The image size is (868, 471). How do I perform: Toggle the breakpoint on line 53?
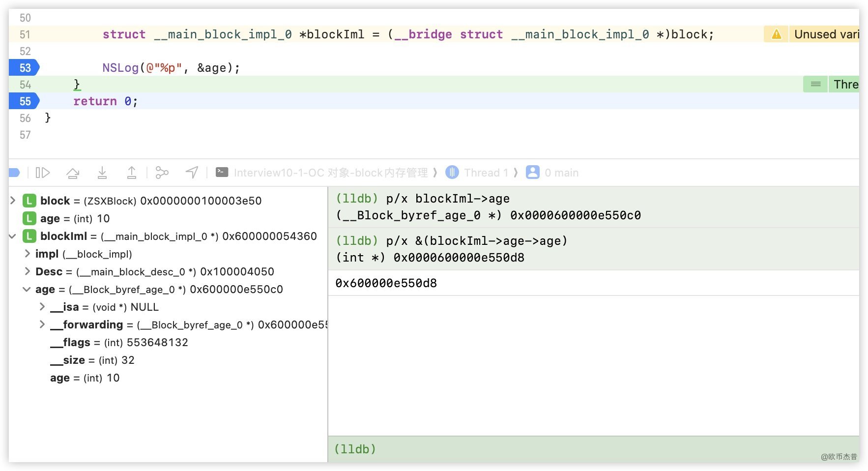pyautogui.click(x=25, y=68)
